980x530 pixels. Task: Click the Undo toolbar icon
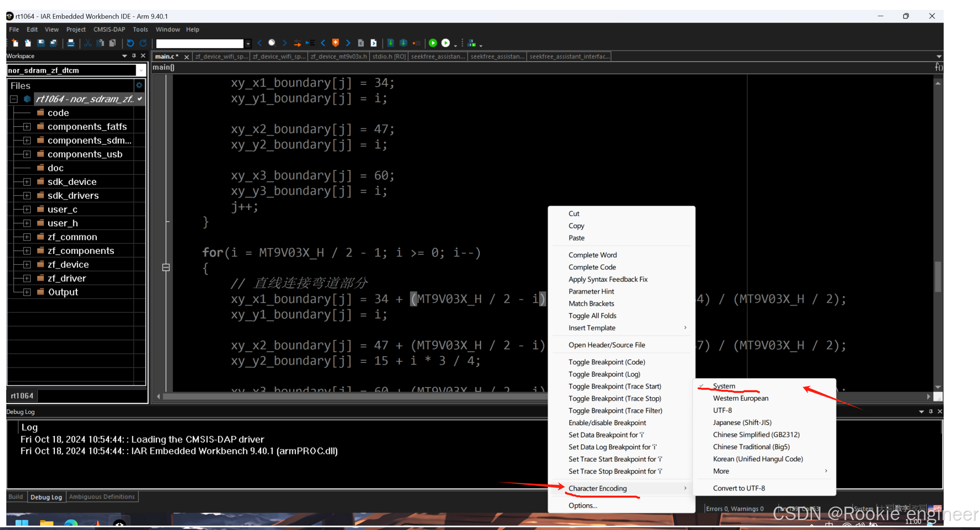click(130, 43)
